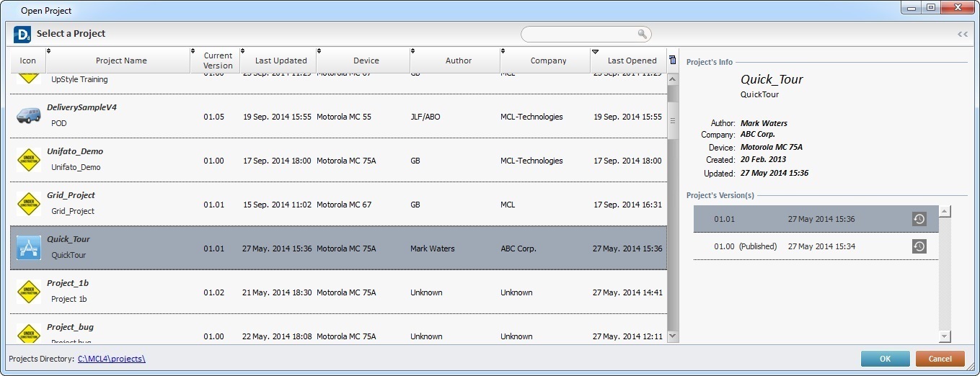This screenshot has height=376, width=980.
Task: Sort projects by the Author column header
Action: point(458,61)
